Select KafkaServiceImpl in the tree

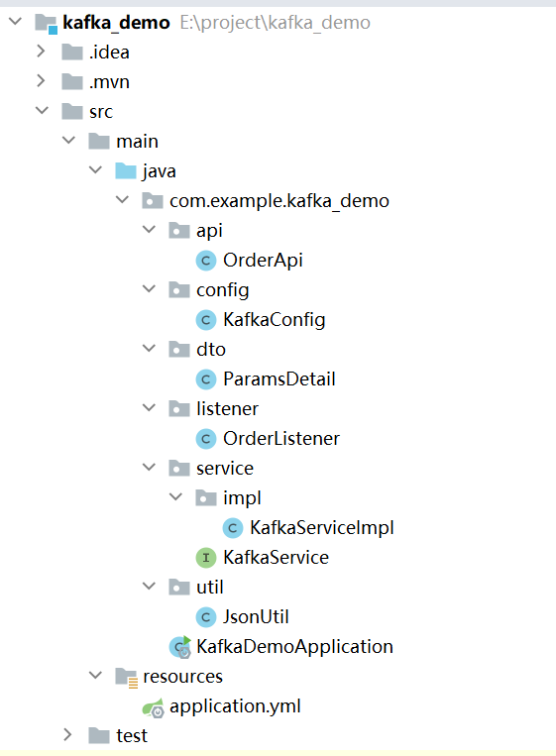322,528
